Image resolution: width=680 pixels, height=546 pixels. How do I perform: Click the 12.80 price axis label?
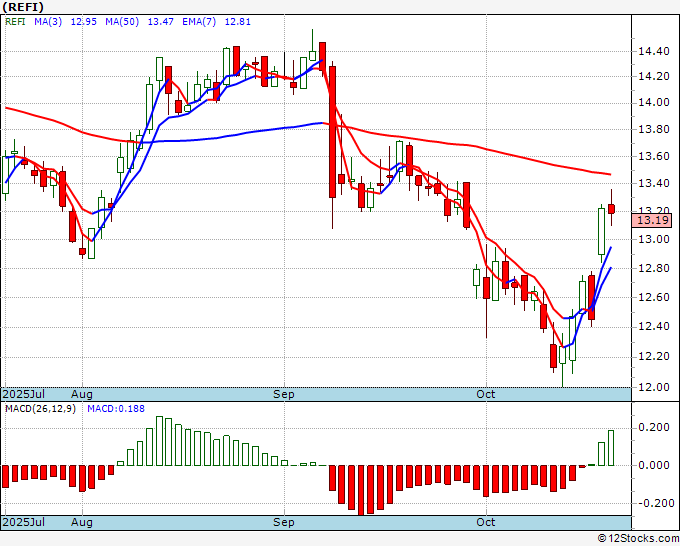(654, 268)
